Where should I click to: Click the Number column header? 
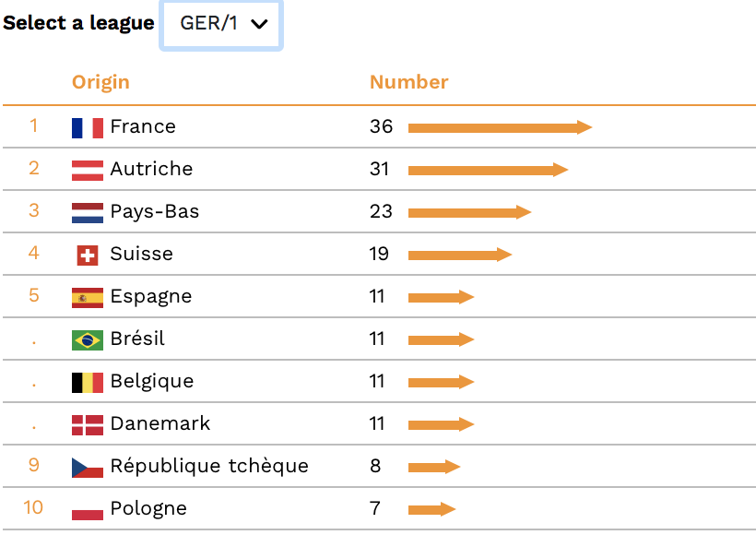(x=408, y=82)
